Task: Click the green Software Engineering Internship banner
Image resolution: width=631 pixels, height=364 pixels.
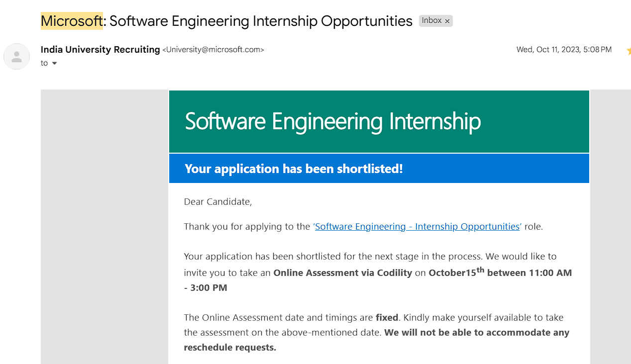Action: tap(379, 121)
